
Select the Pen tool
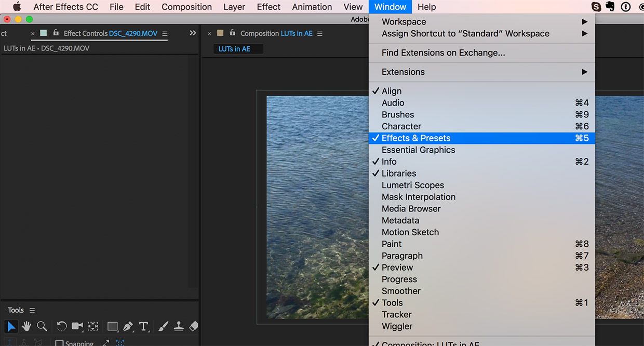click(x=128, y=326)
